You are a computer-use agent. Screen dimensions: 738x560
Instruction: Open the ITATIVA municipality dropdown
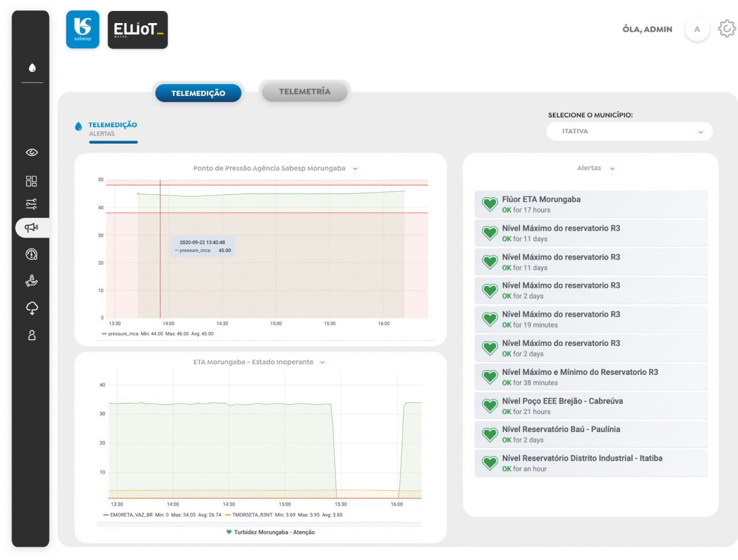tap(628, 131)
